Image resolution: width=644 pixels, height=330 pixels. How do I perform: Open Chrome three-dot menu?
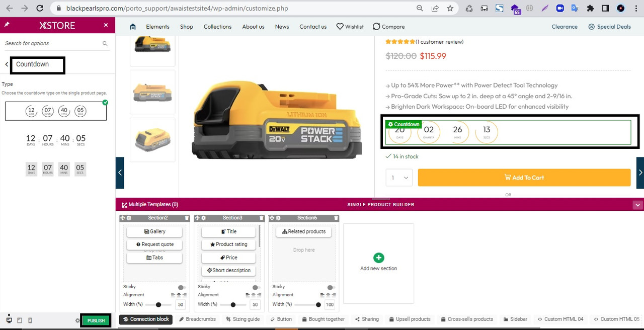tap(635, 9)
